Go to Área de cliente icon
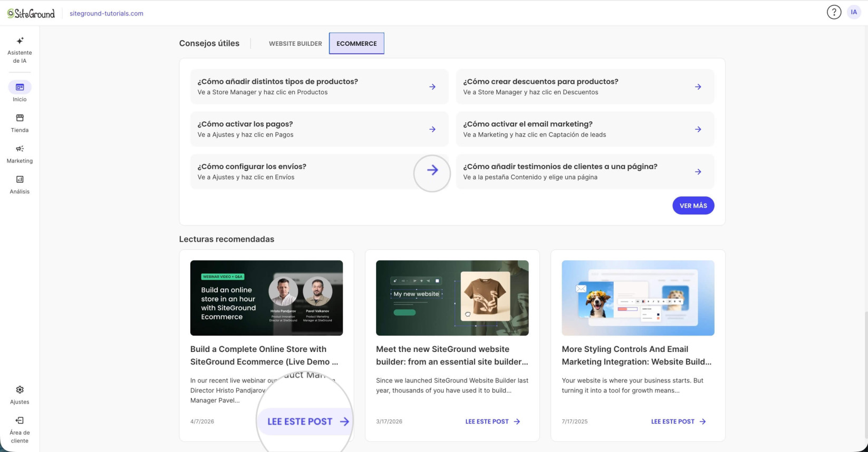The image size is (868, 452). pos(20,420)
